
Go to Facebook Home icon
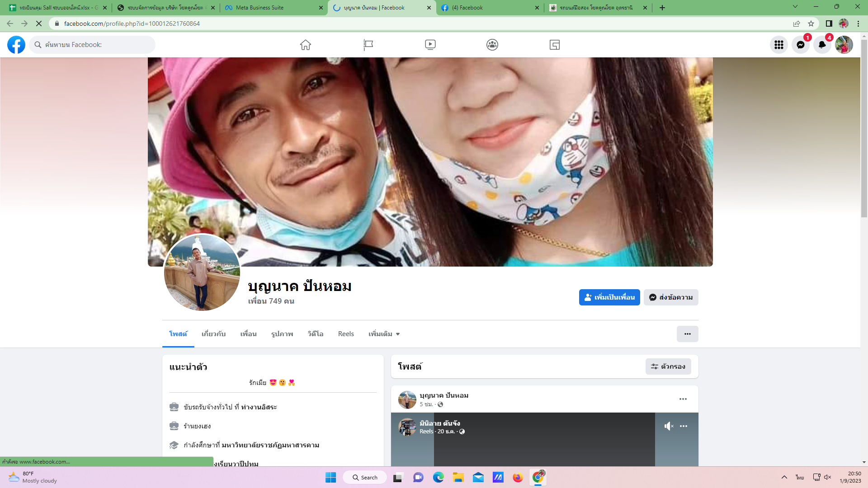tap(306, 45)
